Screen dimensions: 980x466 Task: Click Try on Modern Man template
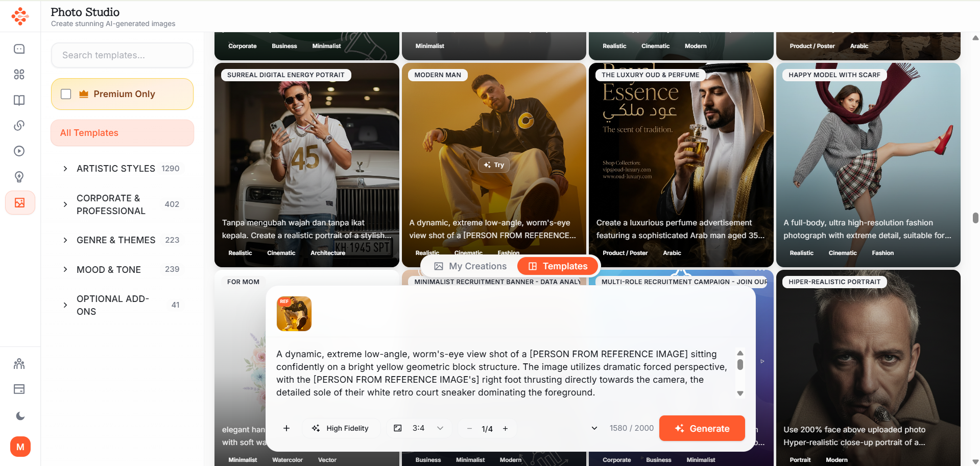point(494,165)
